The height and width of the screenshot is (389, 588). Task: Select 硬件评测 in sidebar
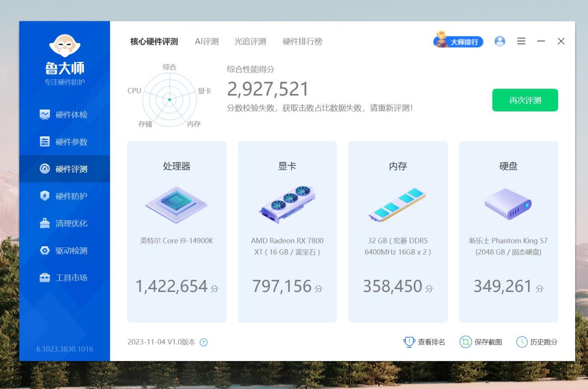click(x=64, y=169)
